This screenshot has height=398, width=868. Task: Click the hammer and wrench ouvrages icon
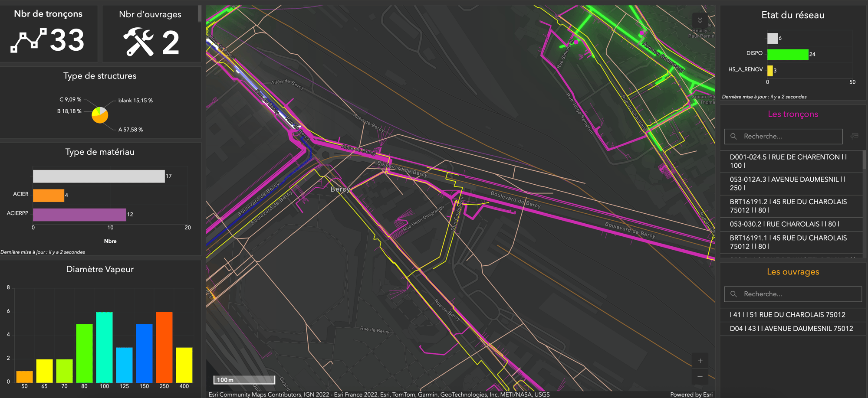point(138,42)
